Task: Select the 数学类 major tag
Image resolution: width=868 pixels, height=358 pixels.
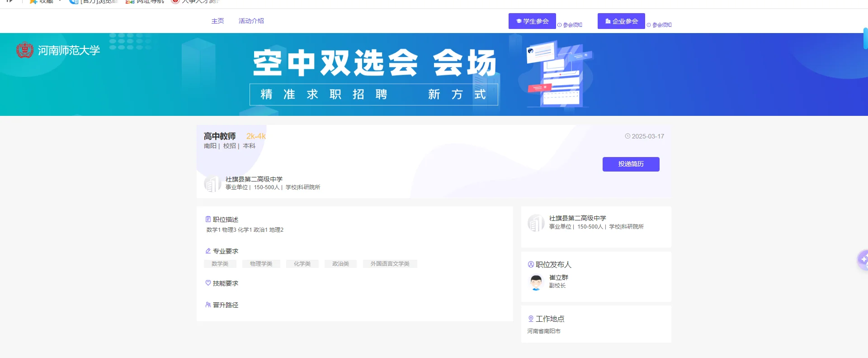Action: 220,264
